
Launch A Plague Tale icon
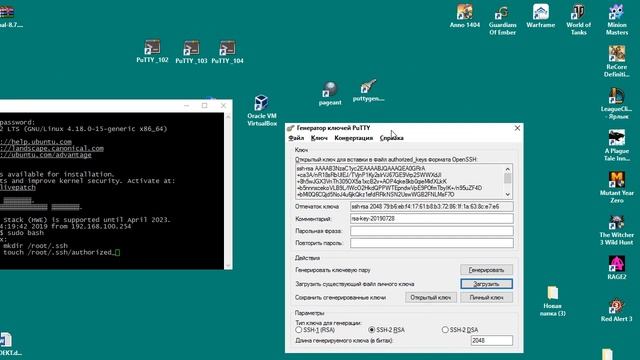(616, 146)
